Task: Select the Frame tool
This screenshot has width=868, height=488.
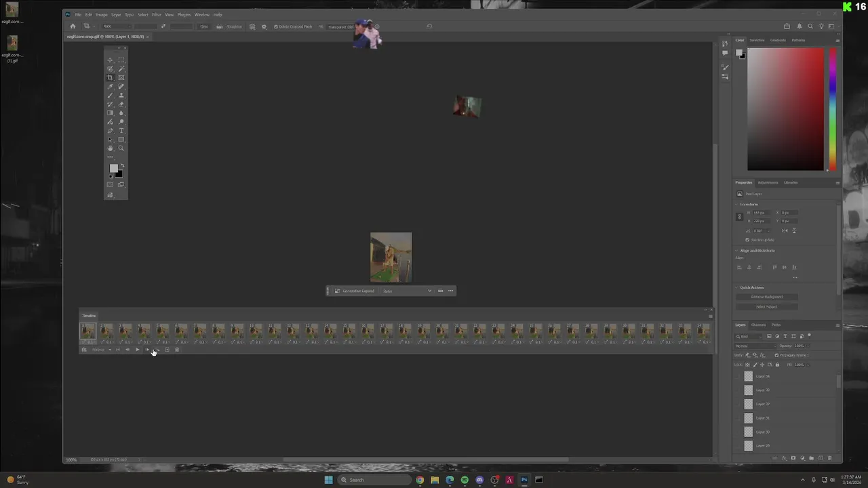Action: tap(121, 78)
